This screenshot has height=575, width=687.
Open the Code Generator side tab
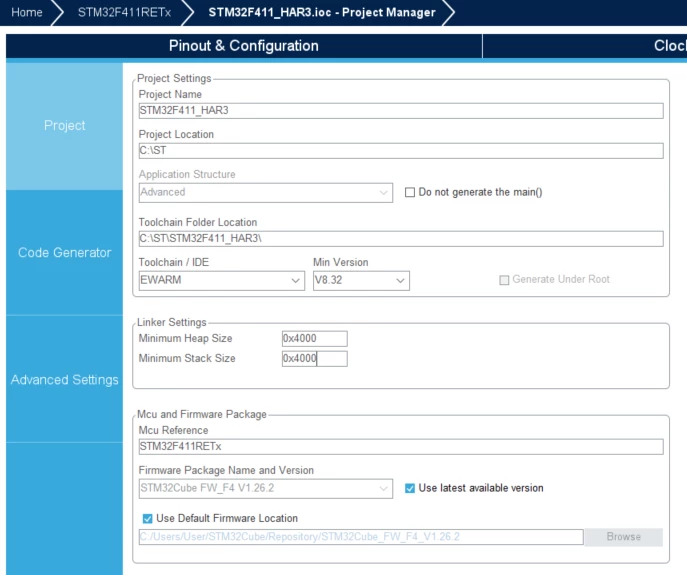[x=64, y=253]
